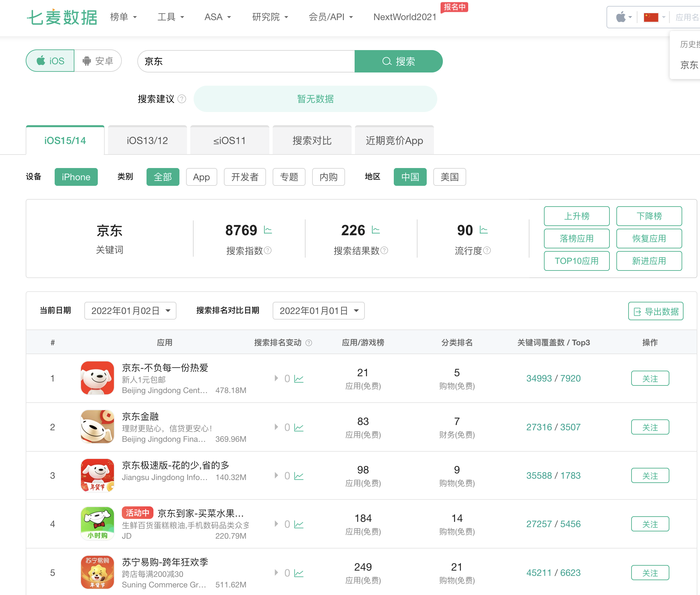
Task: Select the 搜索对比 tab
Action: pos(311,140)
